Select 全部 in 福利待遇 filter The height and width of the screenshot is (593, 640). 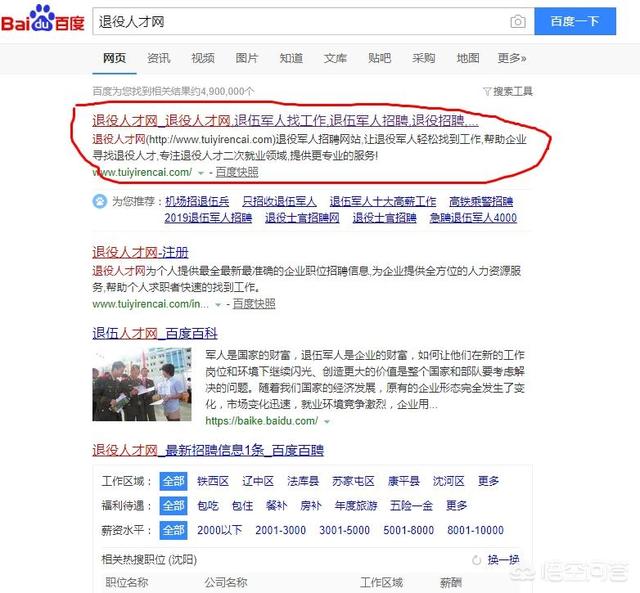coord(173,506)
